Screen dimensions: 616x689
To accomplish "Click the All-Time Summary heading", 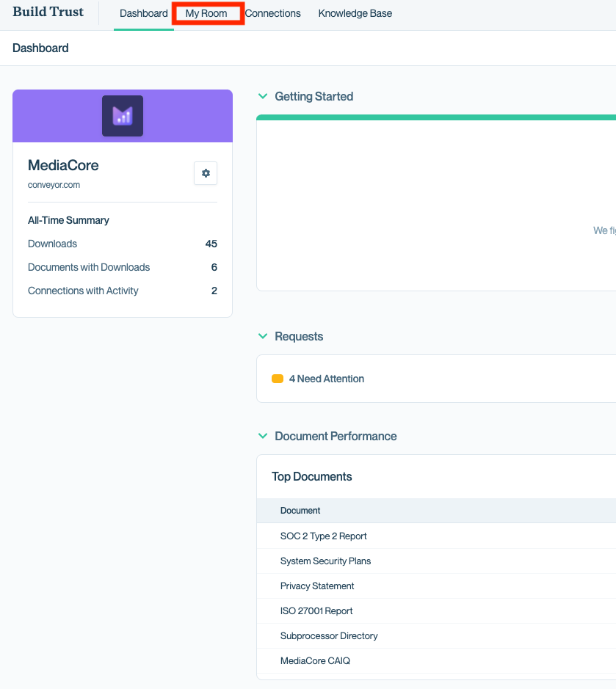I will pyautogui.click(x=68, y=221).
